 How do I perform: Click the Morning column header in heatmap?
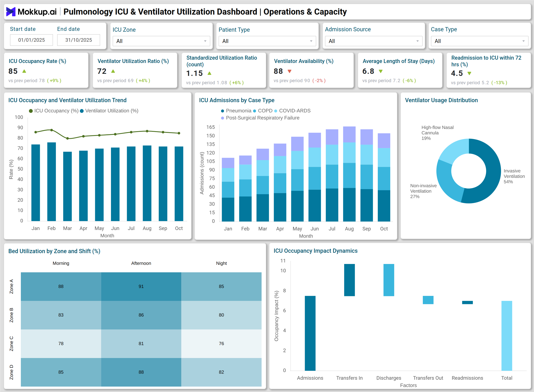pos(61,263)
